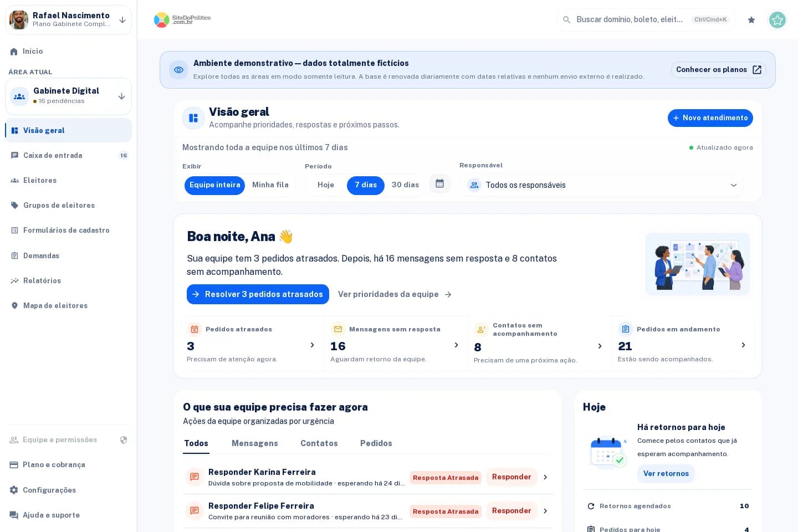Click the message icon beside Karina Ferreira
The height and width of the screenshot is (532, 798).
(195, 477)
